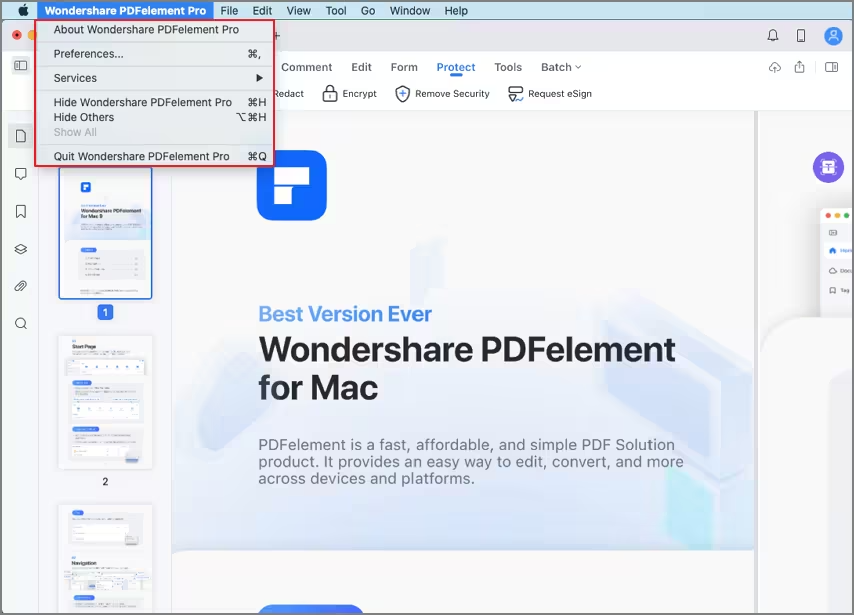Image resolution: width=854 pixels, height=615 pixels.
Task: Choose About Wondershare PDFelement Pro
Action: pos(154,29)
